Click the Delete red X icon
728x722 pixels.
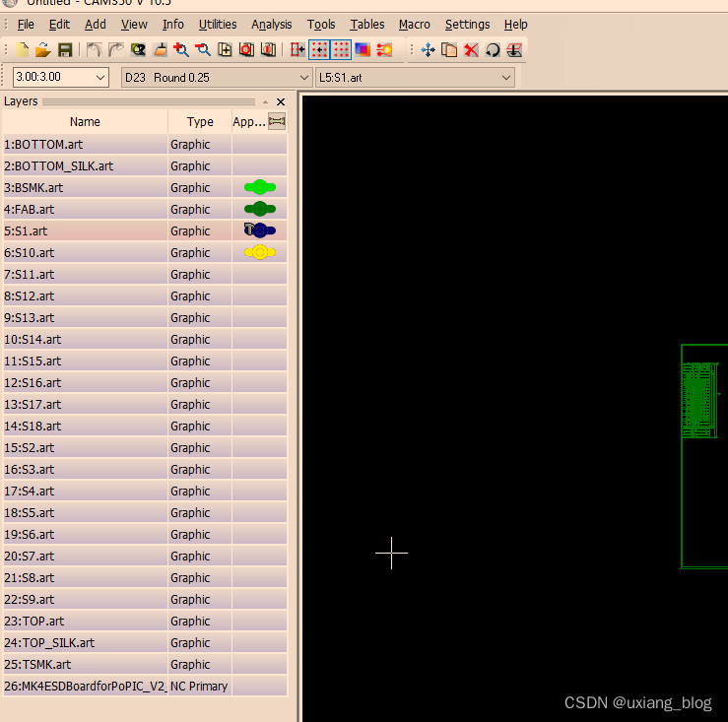click(x=471, y=49)
